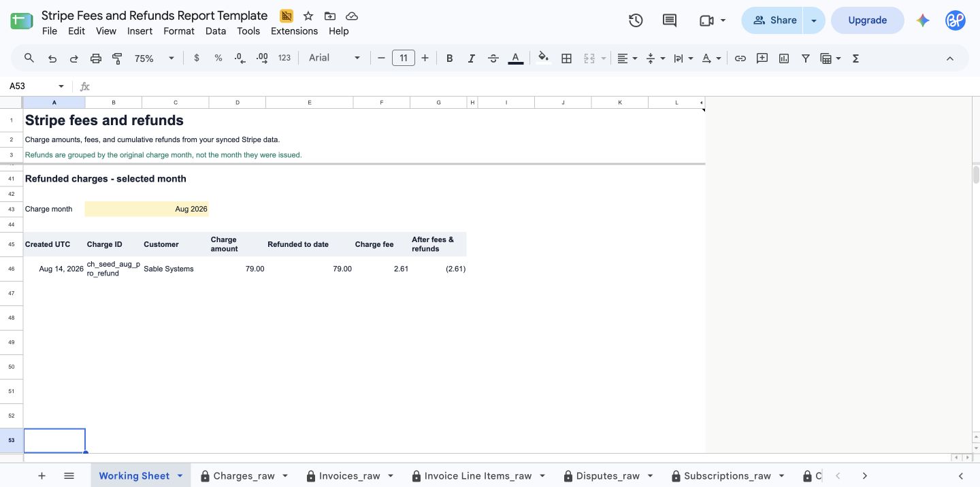Open the comments panel in header
Viewport: 980px width, 487px height.
[x=670, y=20]
